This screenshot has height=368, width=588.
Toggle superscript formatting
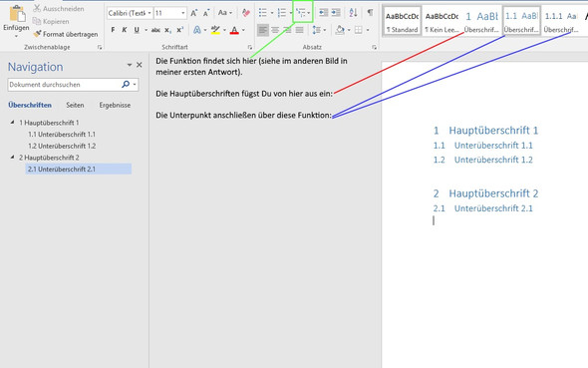180,30
